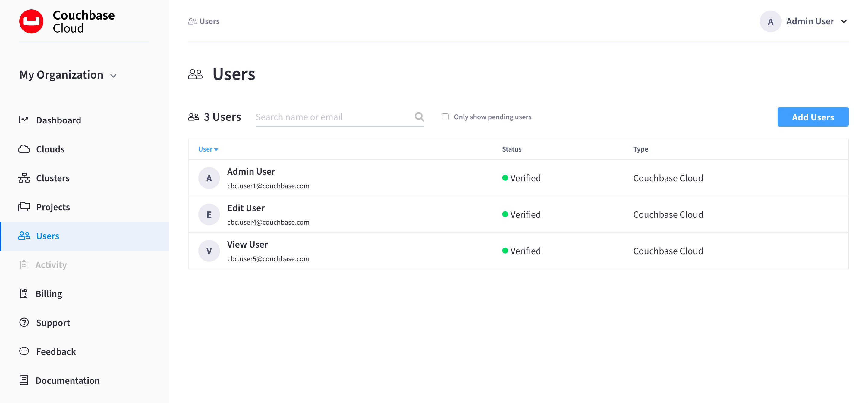Screen dimensions: 868x403
Task: Click the Feedback link
Action: (56, 351)
